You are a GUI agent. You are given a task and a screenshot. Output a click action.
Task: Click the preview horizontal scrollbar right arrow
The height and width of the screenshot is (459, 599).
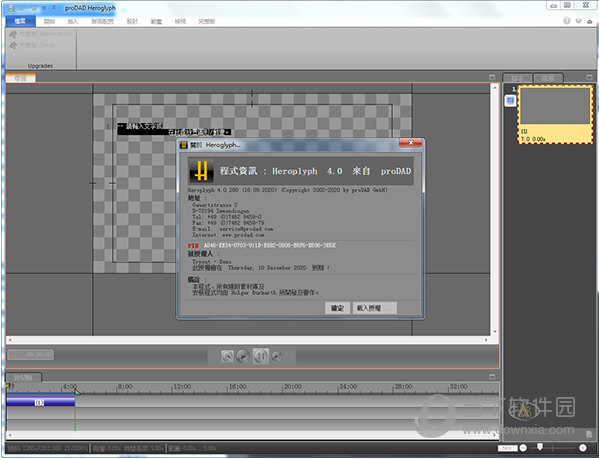coord(486,339)
